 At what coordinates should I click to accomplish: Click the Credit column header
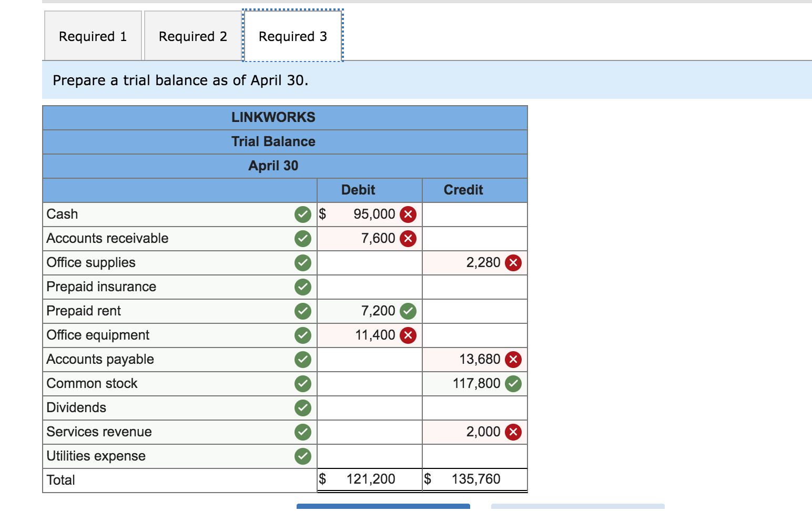point(463,190)
